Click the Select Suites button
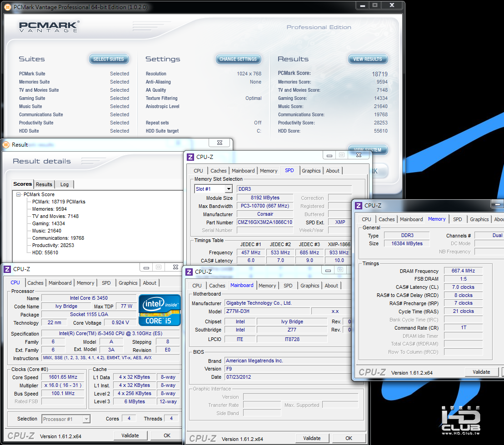The image size is (504, 445). click(x=109, y=59)
